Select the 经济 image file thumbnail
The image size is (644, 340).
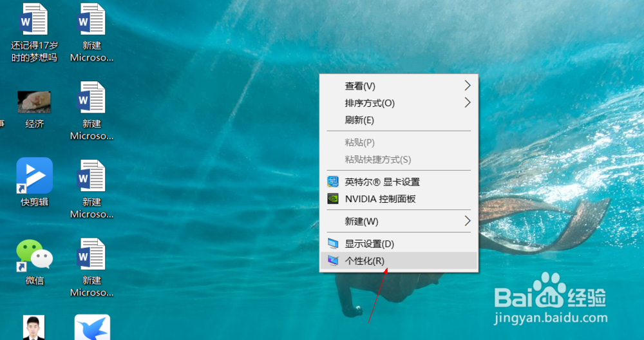point(34,102)
